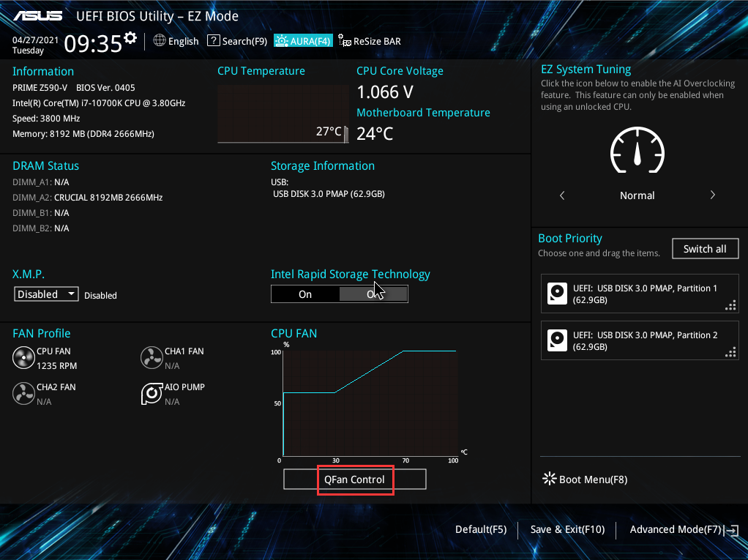Open Search(F9) in the top bar
Screen dimensions: 748x560
click(237, 41)
